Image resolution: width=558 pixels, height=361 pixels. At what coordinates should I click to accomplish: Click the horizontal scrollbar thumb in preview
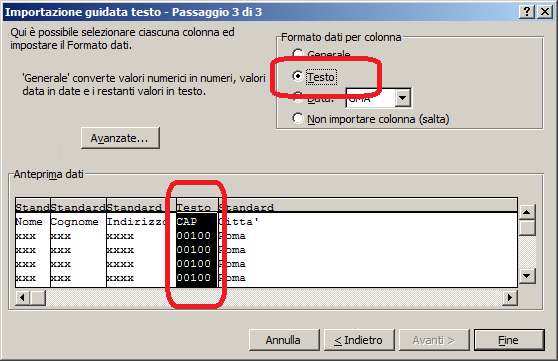[38, 298]
